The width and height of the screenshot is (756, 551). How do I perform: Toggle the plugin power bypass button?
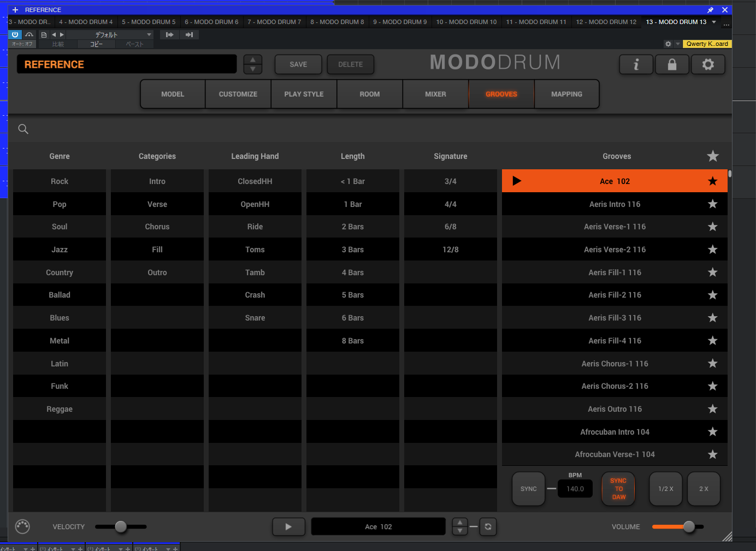click(x=15, y=34)
